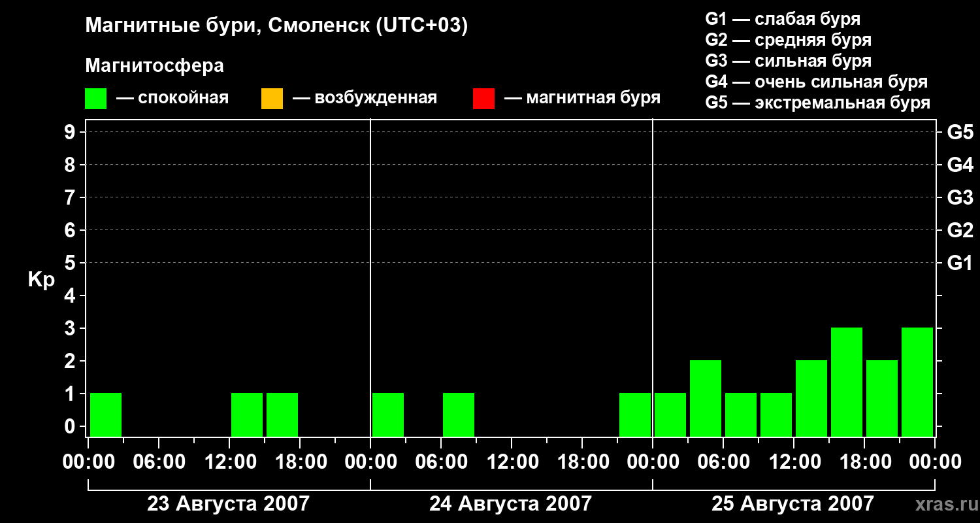Click the orange 'возбужденная' legend swatch
Image resolution: width=980 pixels, height=523 pixels.
[272, 99]
